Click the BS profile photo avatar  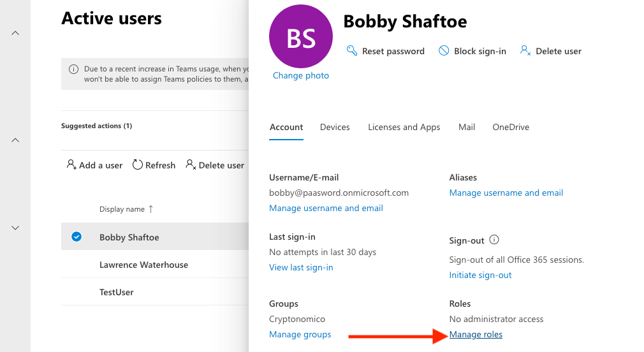301,38
